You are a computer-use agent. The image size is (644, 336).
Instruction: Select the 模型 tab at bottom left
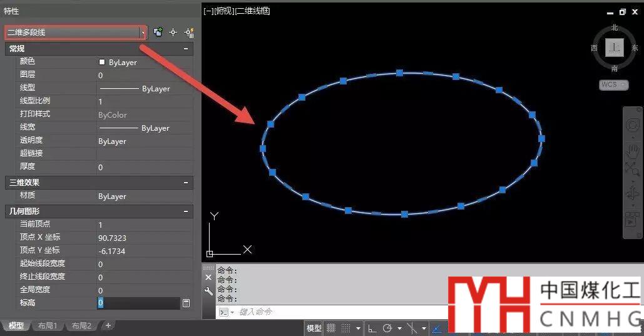coord(16,326)
